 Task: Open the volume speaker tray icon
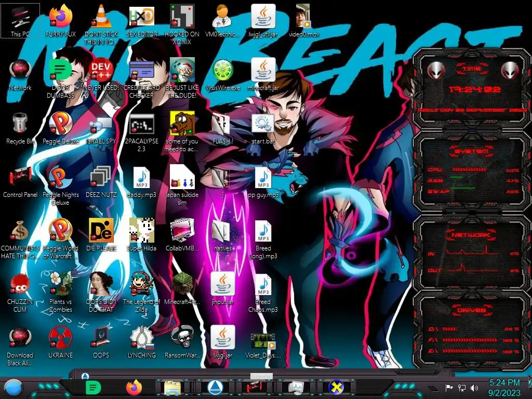474,388
